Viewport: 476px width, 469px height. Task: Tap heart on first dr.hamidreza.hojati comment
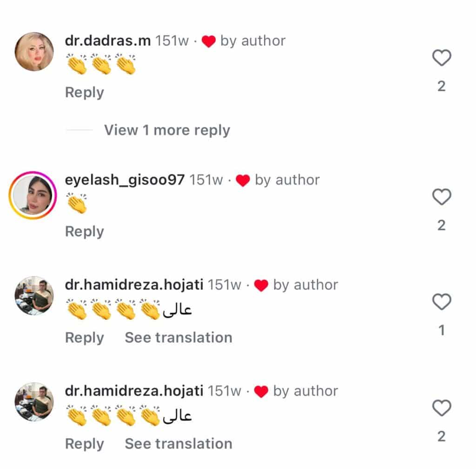point(442,302)
